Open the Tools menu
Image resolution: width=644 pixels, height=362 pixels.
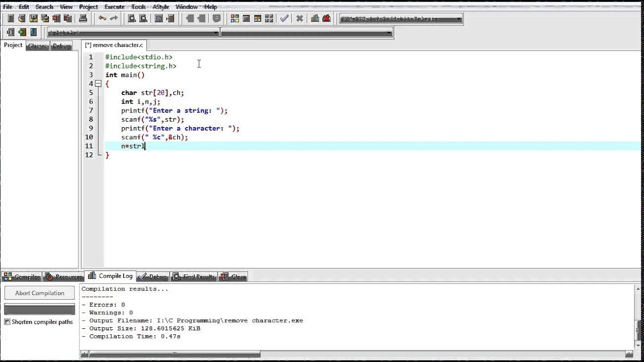(x=138, y=7)
